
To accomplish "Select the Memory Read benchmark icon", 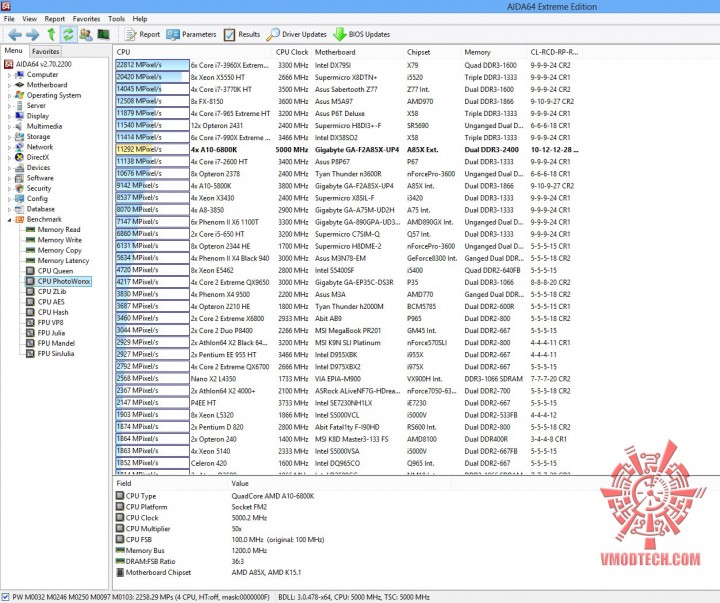I will [x=30, y=230].
